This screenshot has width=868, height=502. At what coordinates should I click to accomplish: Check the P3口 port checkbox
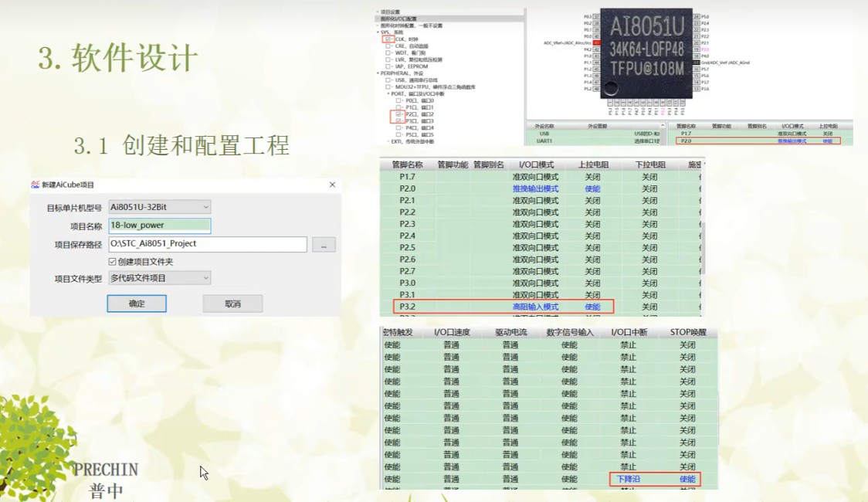pos(398,120)
